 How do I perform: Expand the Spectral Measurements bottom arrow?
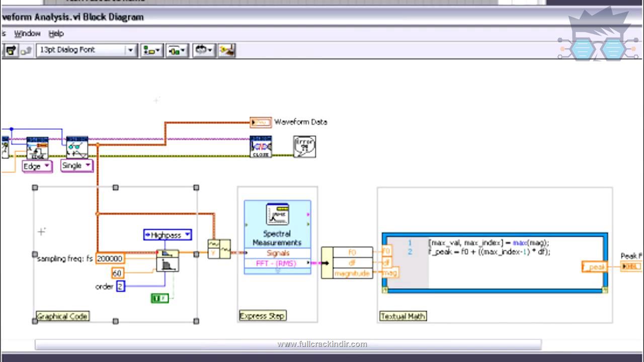277,271
